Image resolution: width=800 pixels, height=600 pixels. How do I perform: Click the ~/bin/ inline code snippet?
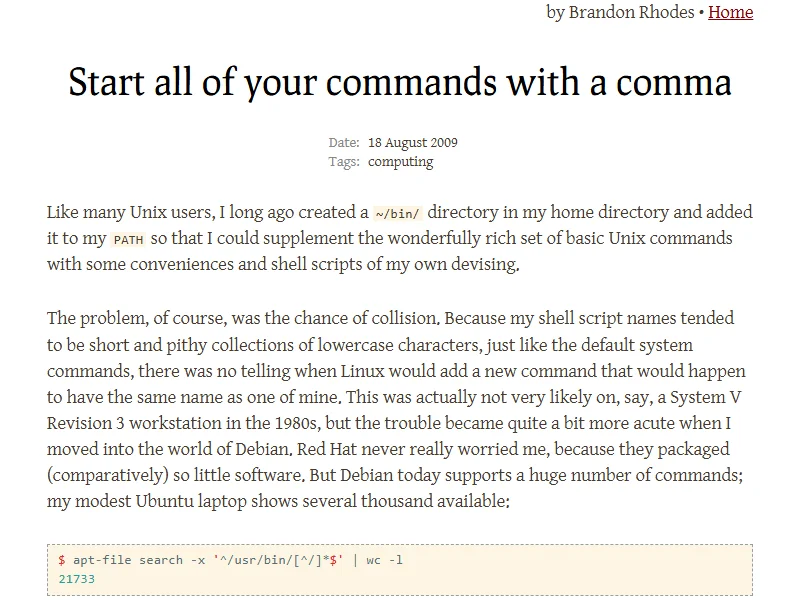[x=397, y=213]
